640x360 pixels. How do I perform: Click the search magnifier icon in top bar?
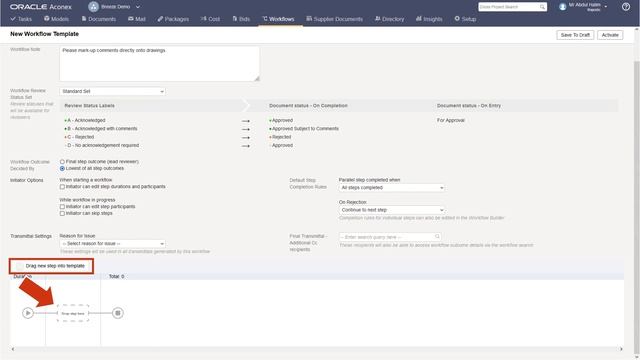pyautogui.click(x=542, y=7)
